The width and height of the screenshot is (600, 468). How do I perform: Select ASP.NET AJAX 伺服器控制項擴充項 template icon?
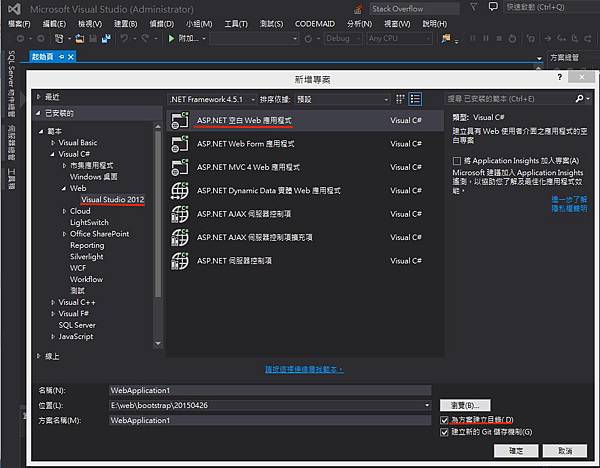(179, 237)
